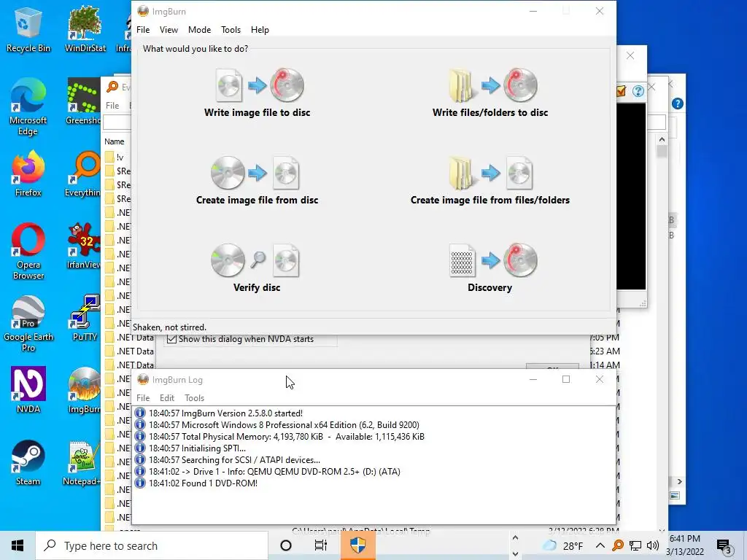Choose Create image file from files/folders
747x560 pixels.
coord(490,181)
